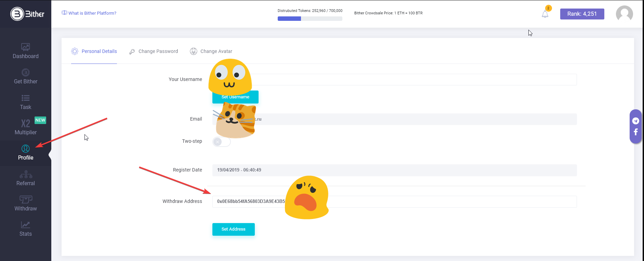644x261 pixels.
Task: Select the Personal Details tab
Action: coord(94,51)
